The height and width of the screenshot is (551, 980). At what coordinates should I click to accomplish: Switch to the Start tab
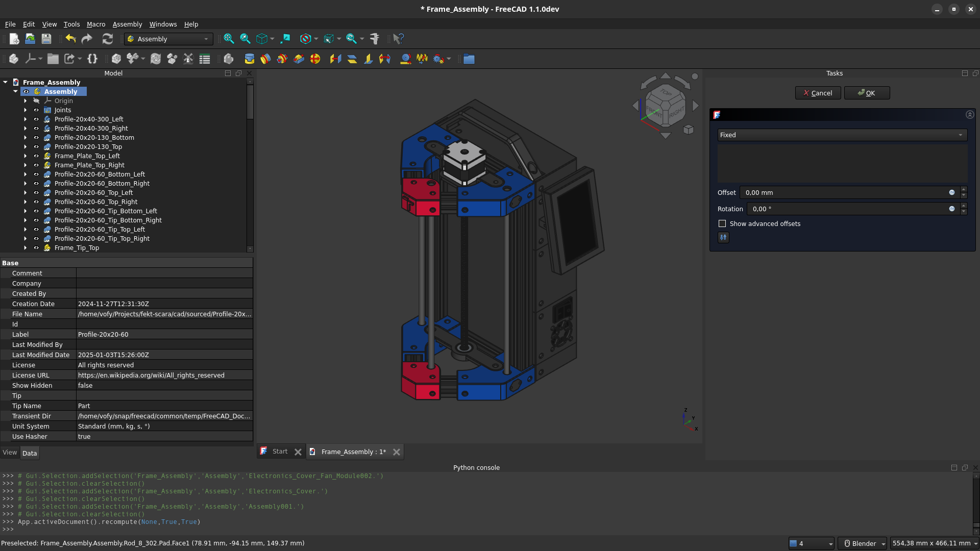(280, 452)
